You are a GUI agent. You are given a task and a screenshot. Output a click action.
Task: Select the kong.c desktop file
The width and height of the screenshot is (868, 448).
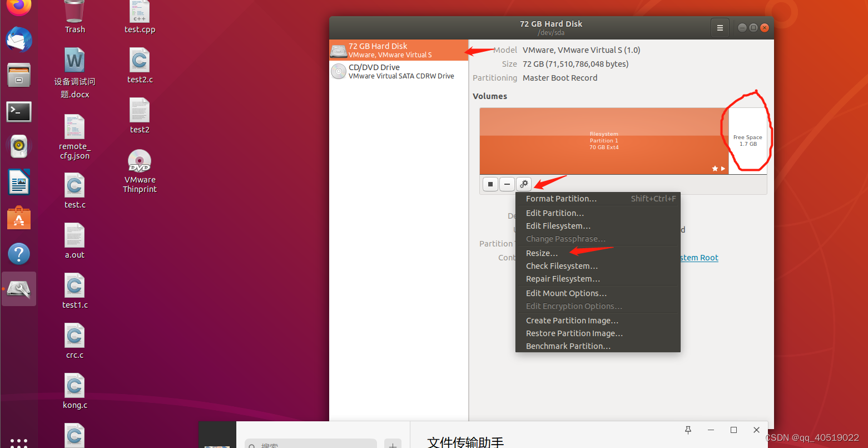click(x=75, y=391)
